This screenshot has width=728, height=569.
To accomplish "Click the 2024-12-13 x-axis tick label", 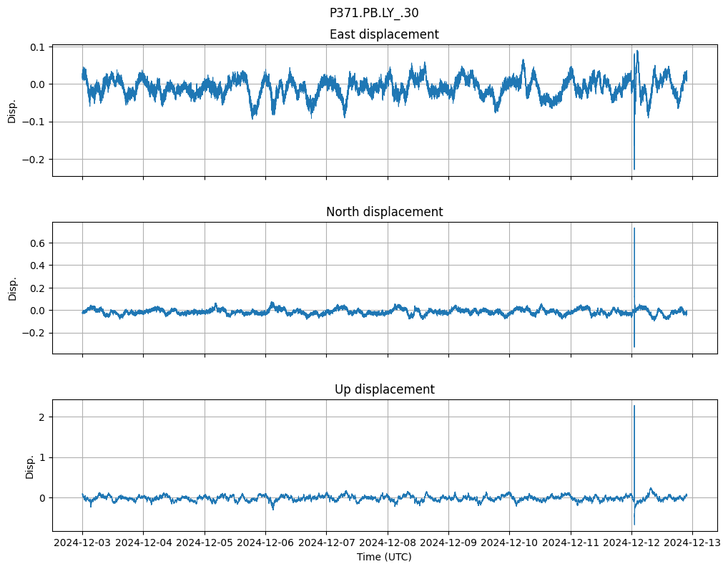I will click(692, 543).
